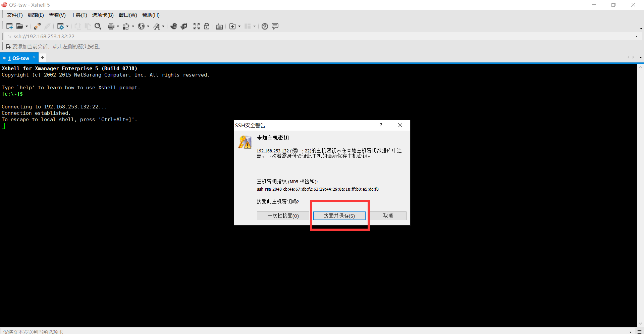644x334 pixels.
Task: Click the Find magnifier icon
Action: pos(98,26)
